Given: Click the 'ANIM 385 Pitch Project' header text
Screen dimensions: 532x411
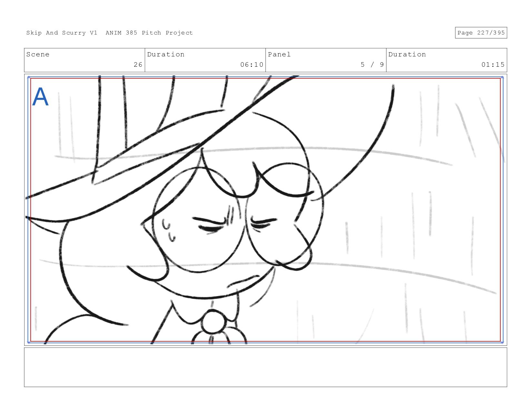Looking at the screenshot, I should click(149, 33).
